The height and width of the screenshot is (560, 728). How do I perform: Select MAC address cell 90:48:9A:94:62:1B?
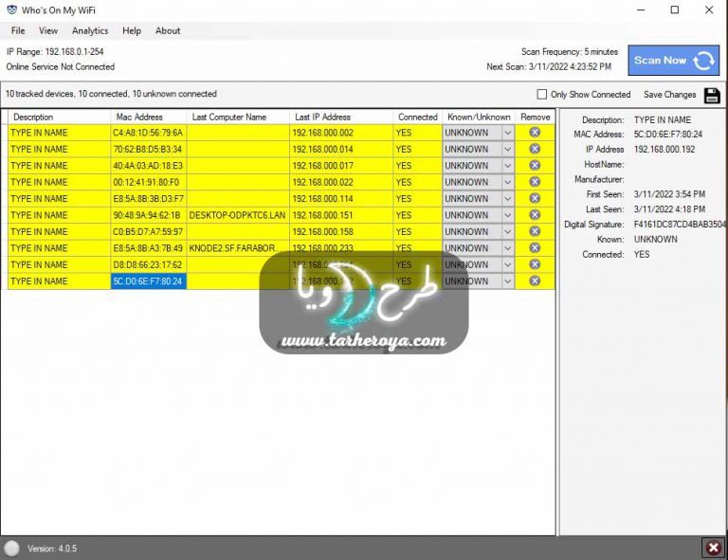(x=149, y=215)
